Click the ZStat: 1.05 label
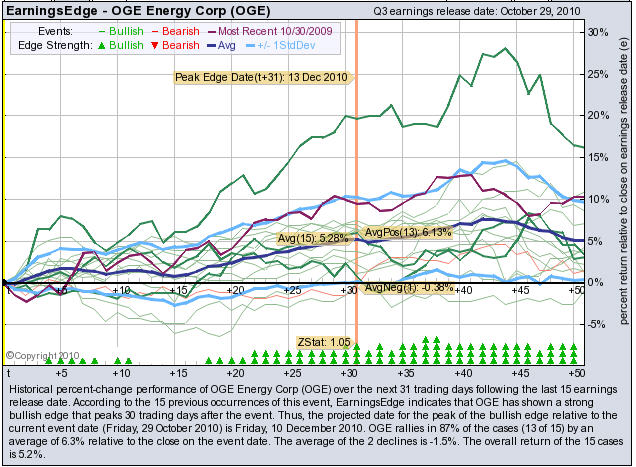Viewport: 636px width, 467px height. (x=323, y=342)
